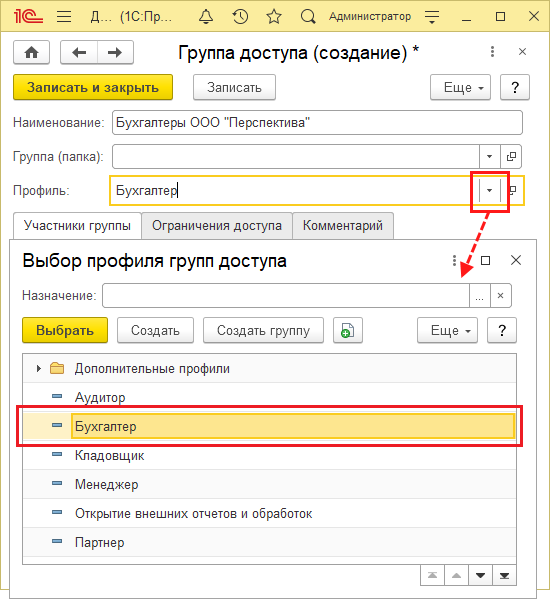
Task: Open Назначение selection with ellipsis button
Action: point(479,295)
